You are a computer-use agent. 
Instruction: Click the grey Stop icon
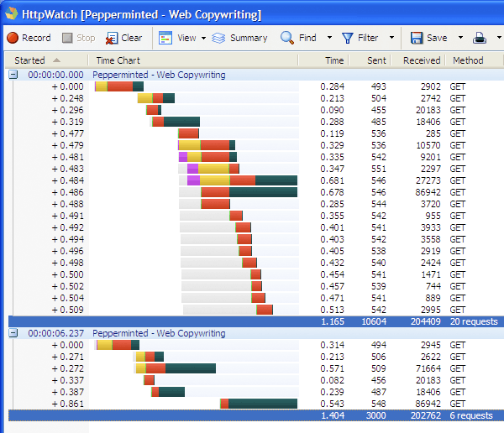point(67,38)
